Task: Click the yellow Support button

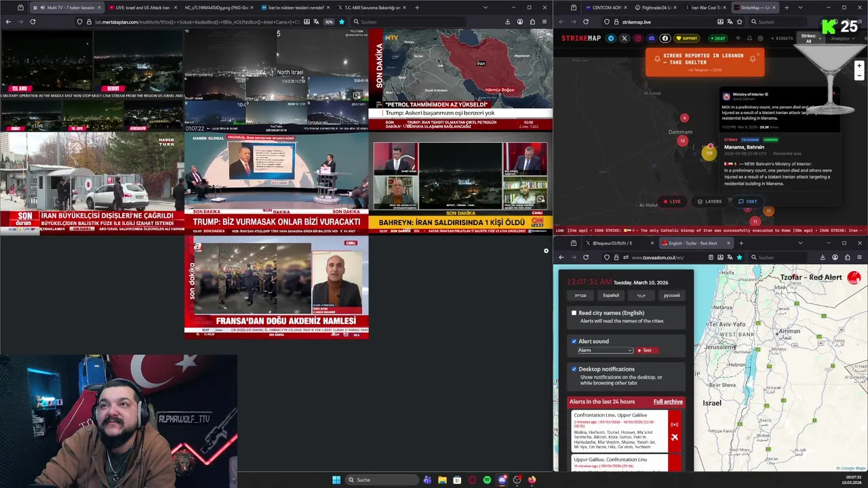Action: [688, 39]
